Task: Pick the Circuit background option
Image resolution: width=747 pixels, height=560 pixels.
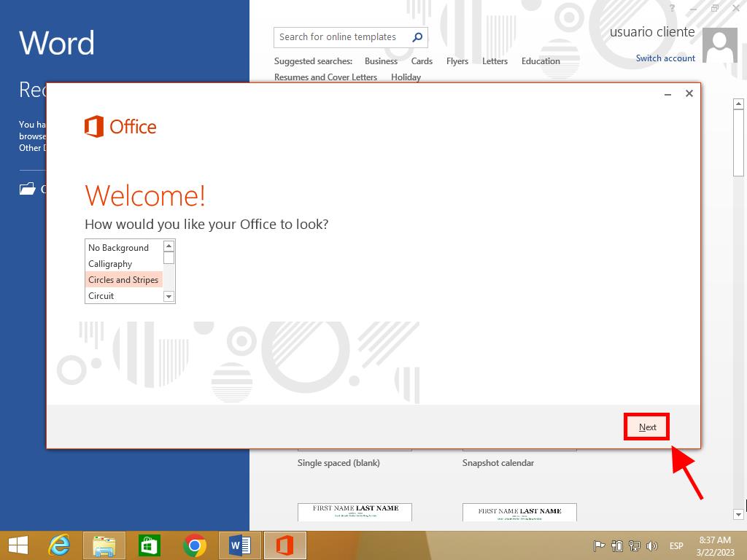Action: (101, 296)
